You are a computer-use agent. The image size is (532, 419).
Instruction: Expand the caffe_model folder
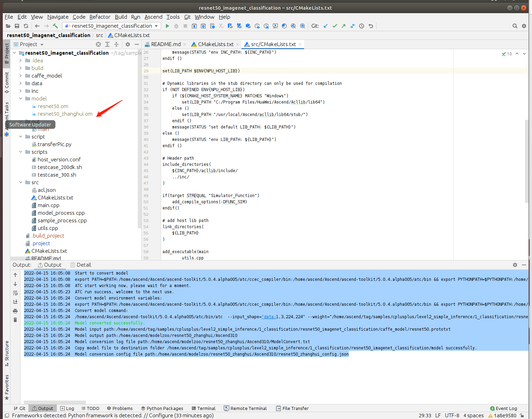pos(20,76)
